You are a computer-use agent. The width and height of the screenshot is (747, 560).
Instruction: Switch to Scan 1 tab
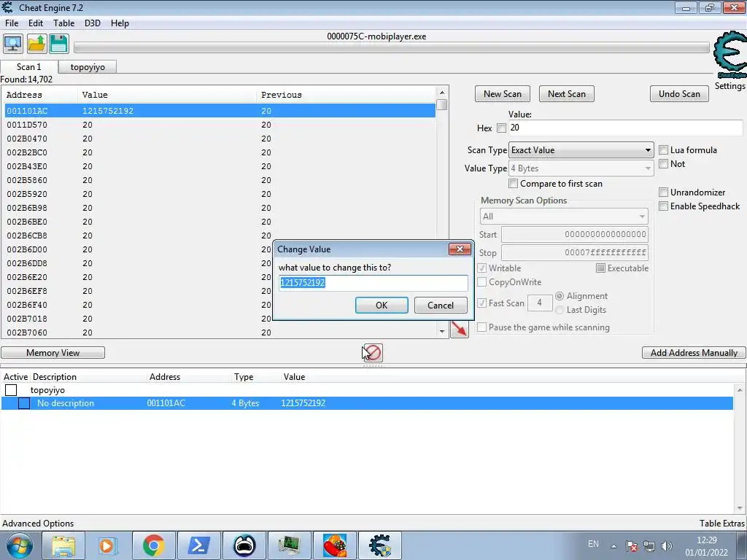(x=28, y=66)
